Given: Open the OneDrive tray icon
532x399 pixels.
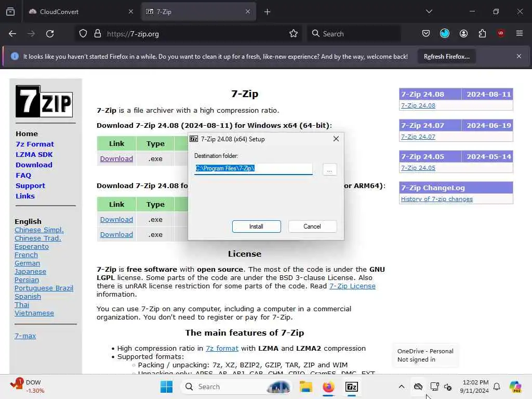Looking at the screenshot, I should coord(418,387).
